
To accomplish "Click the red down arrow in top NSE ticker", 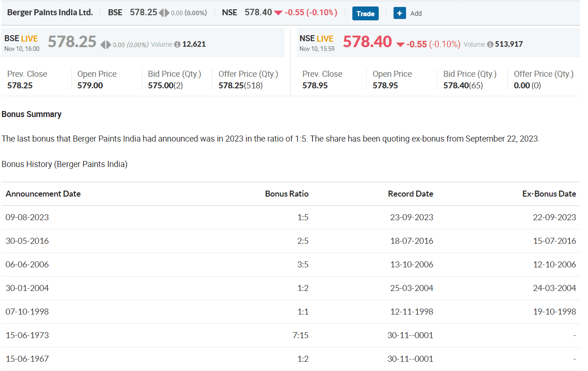I will 278,13.
